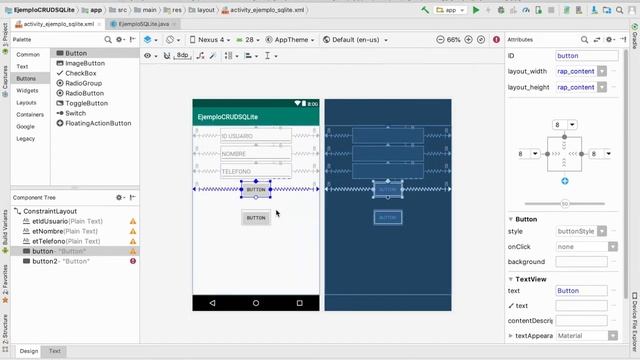Select the Common palette category
640x360 pixels.
[28, 54]
